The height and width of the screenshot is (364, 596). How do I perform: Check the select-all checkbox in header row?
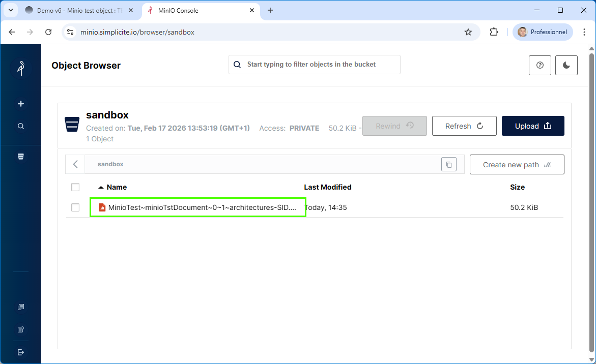(75, 187)
